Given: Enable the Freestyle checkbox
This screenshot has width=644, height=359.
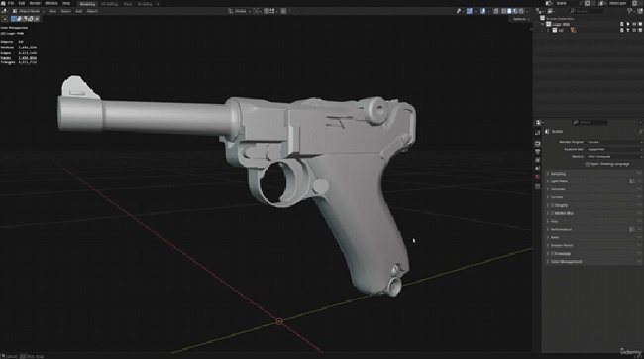Looking at the screenshot, I should (553, 254).
